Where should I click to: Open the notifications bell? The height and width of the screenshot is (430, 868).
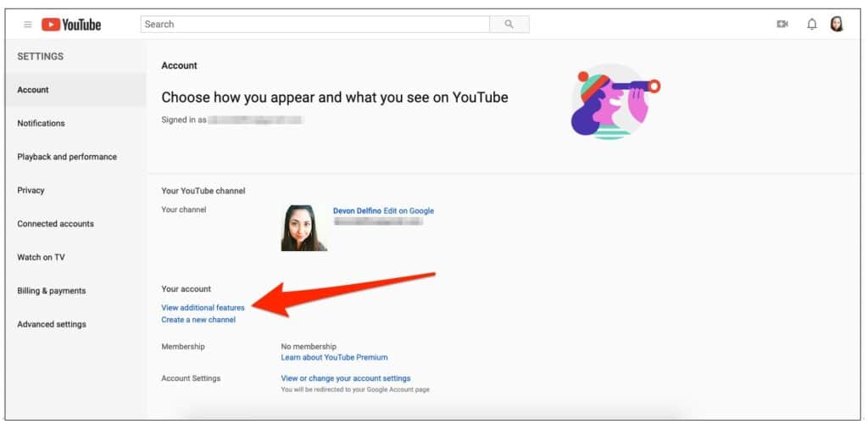point(811,25)
